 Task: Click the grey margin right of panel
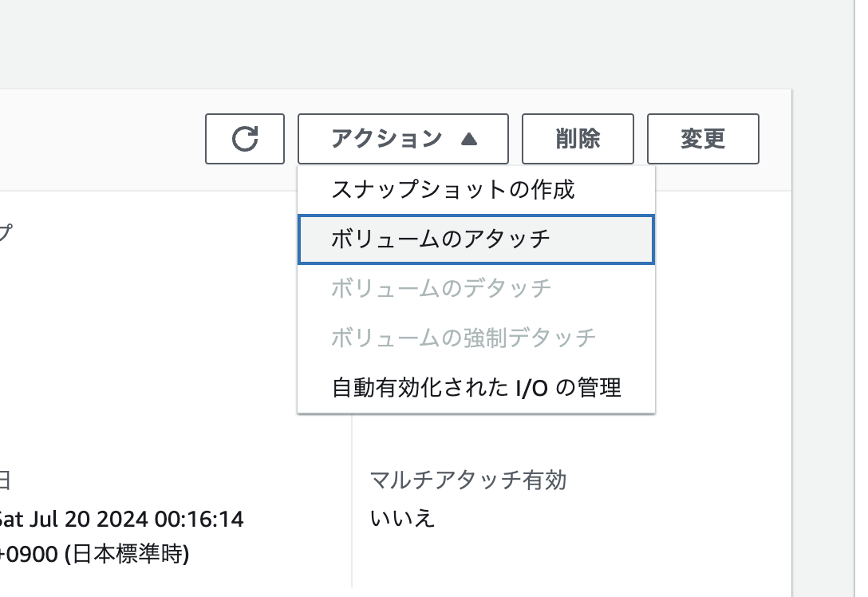820,319
